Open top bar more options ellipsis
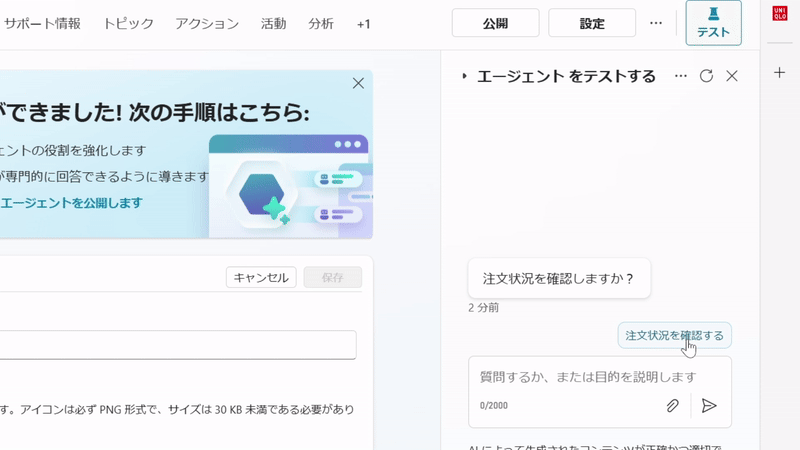Viewport: 800px width, 450px height. [x=656, y=23]
